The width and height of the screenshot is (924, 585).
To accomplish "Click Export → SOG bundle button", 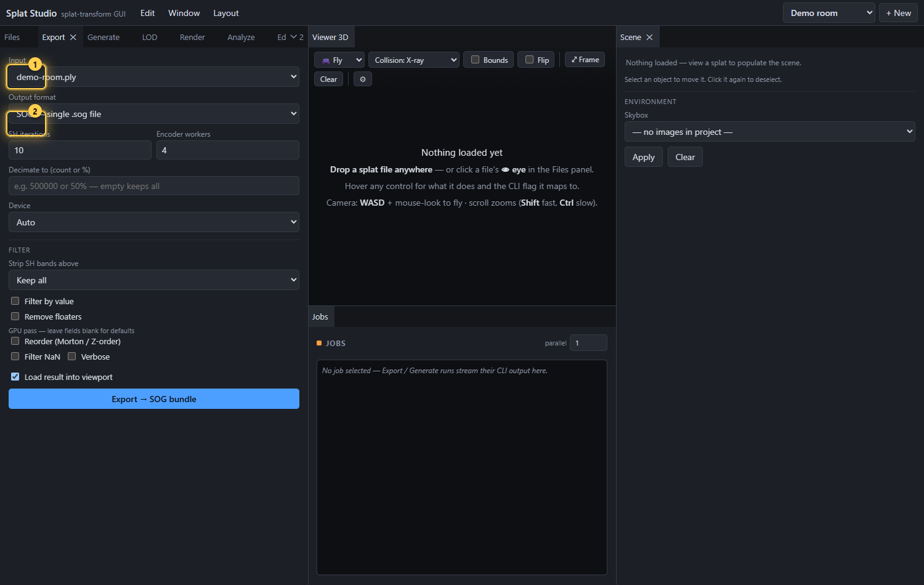I will tap(154, 398).
